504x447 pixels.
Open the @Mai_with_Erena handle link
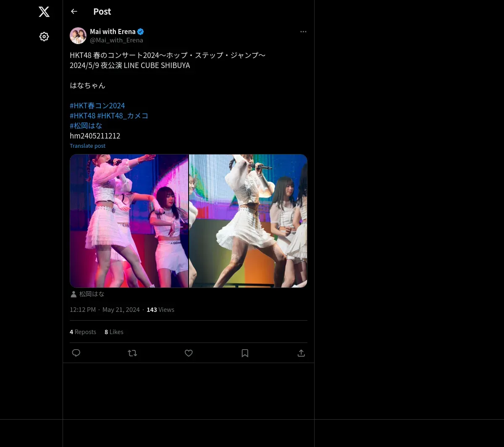pyautogui.click(x=116, y=40)
